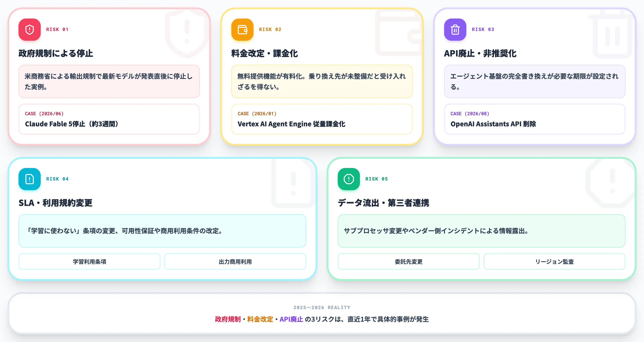Click the description starting 無料提供機能が有料化
Image resolution: width=644 pixels, height=342 pixels.
pyautogui.click(x=322, y=81)
